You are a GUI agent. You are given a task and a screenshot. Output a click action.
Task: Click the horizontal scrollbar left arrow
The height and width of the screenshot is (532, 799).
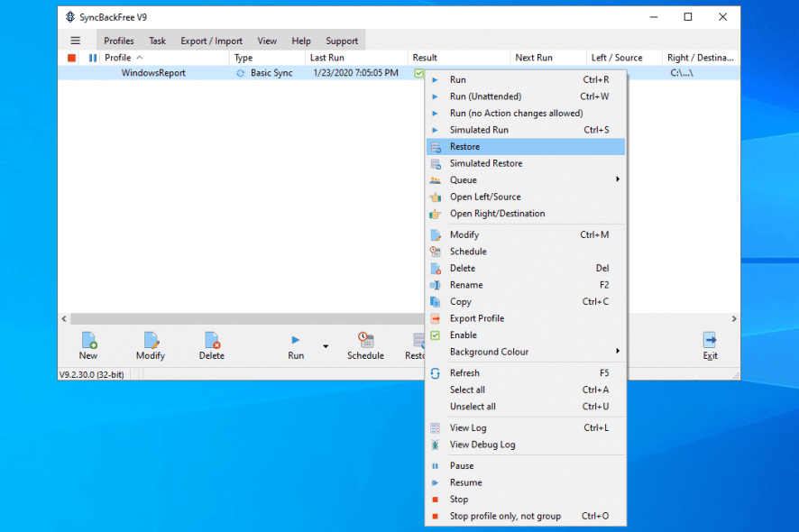pos(64,319)
